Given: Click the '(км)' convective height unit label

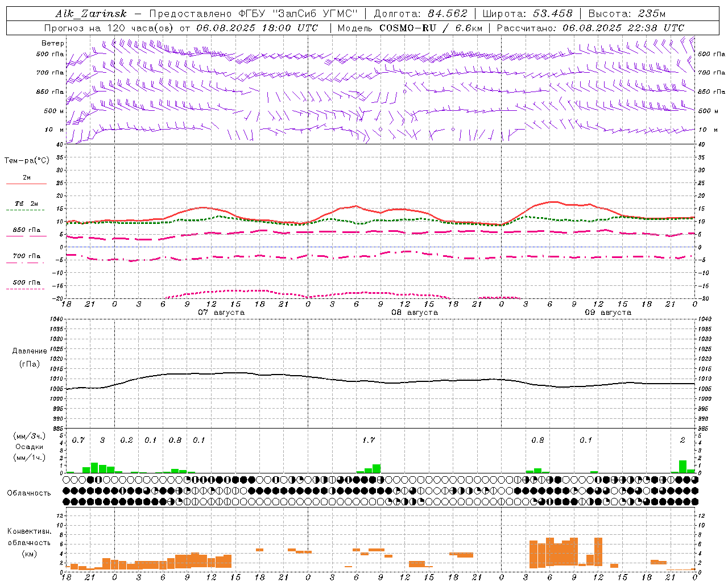Looking at the screenshot, I should point(29,554).
